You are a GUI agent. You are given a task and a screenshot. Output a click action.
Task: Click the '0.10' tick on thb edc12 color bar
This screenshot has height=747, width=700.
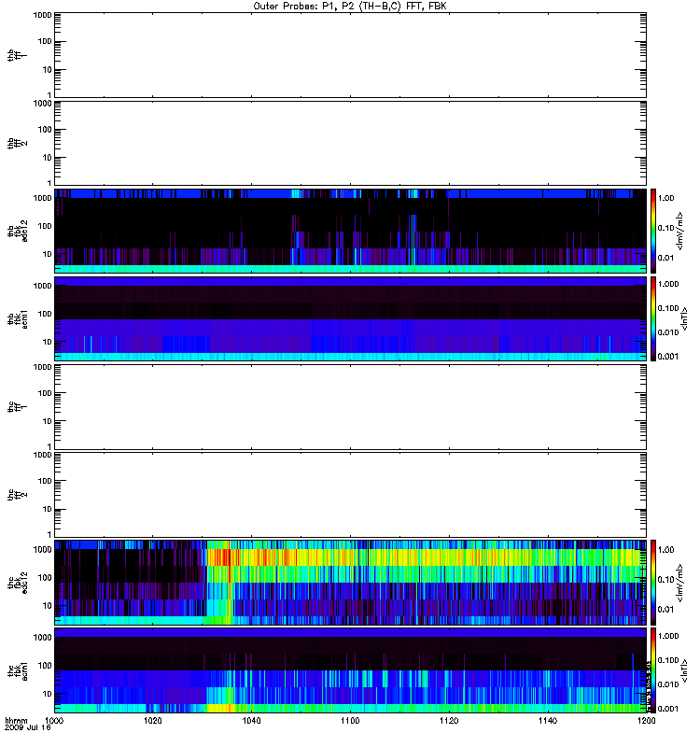coord(665,228)
